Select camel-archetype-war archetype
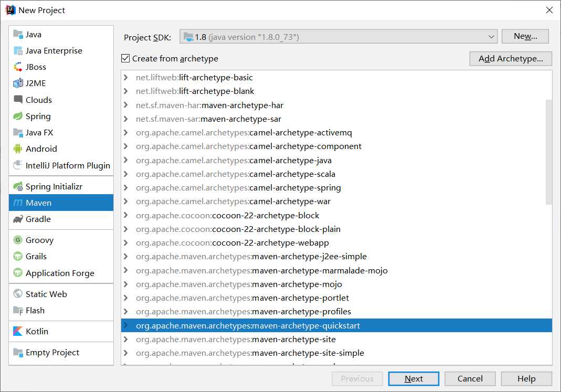Image resolution: width=561 pixels, height=392 pixels. 336,202
